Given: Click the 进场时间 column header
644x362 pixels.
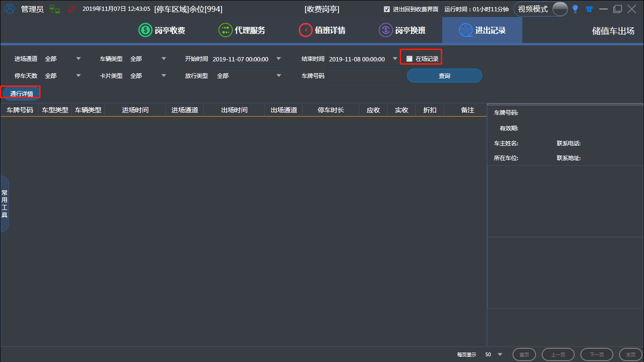Looking at the screenshot, I should 135,110.
